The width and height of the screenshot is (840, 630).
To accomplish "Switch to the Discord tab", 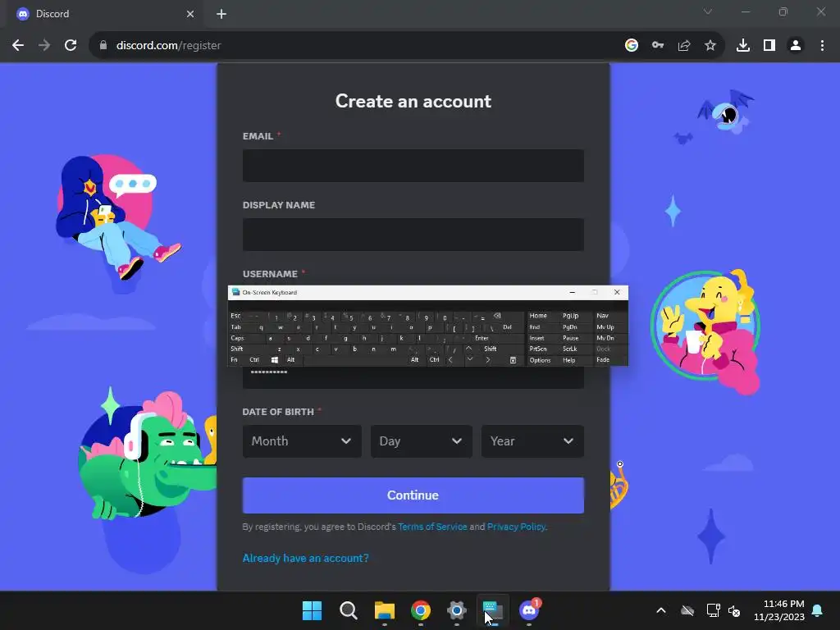I will pos(105,14).
